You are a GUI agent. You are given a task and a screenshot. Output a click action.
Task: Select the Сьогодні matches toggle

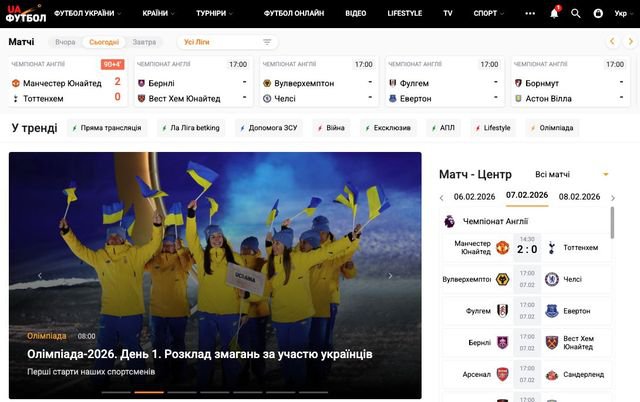pos(104,42)
